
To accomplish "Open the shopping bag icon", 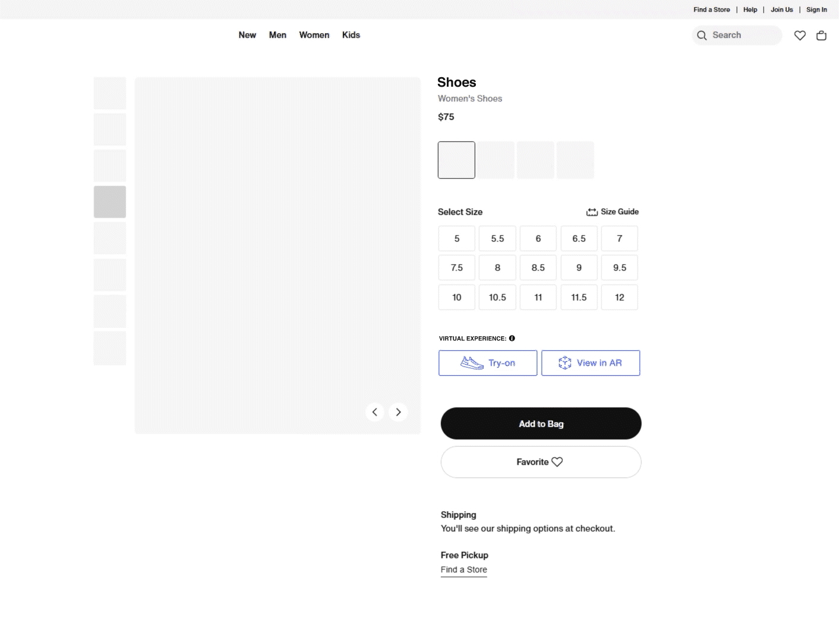I will pyautogui.click(x=822, y=36).
